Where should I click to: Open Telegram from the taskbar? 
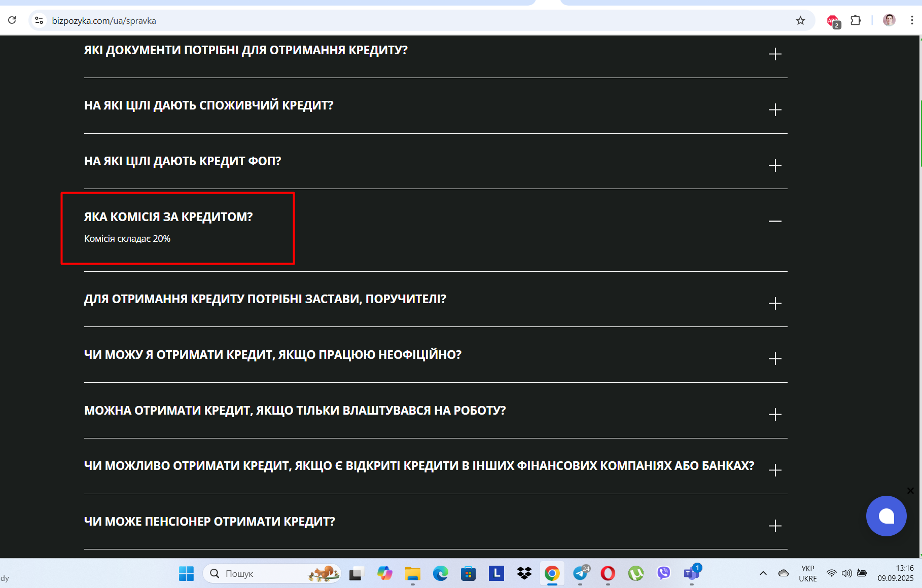click(x=581, y=573)
